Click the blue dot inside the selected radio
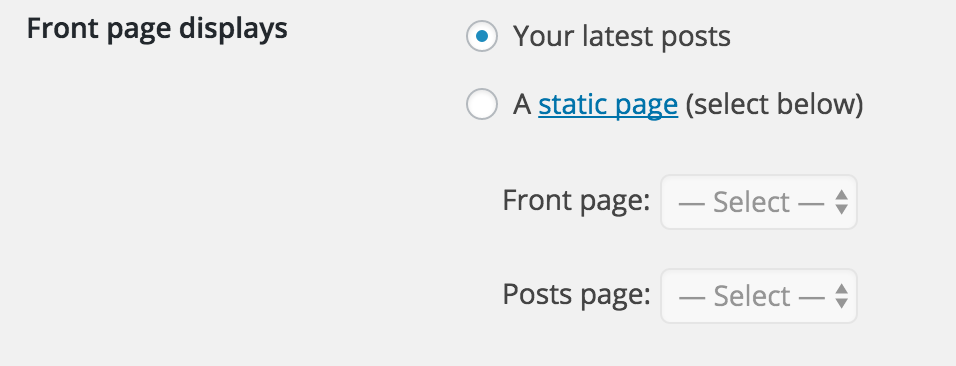 tap(482, 37)
